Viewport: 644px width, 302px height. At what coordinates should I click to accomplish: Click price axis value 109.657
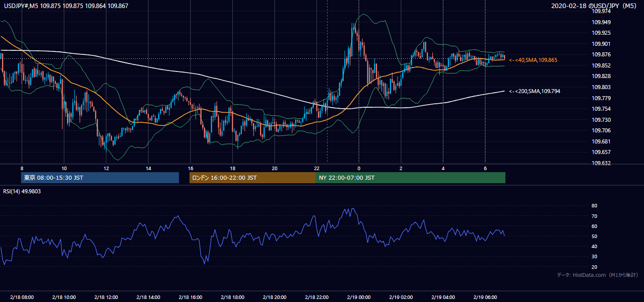[601, 152]
